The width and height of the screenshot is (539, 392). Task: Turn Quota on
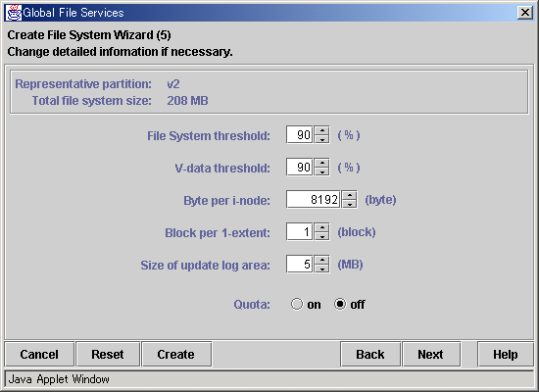[x=297, y=304]
